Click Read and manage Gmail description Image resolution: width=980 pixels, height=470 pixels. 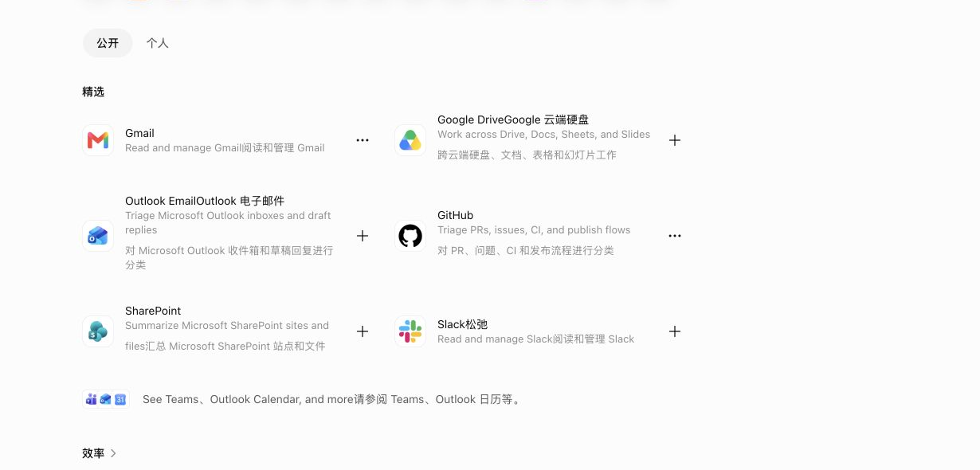[225, 147]
